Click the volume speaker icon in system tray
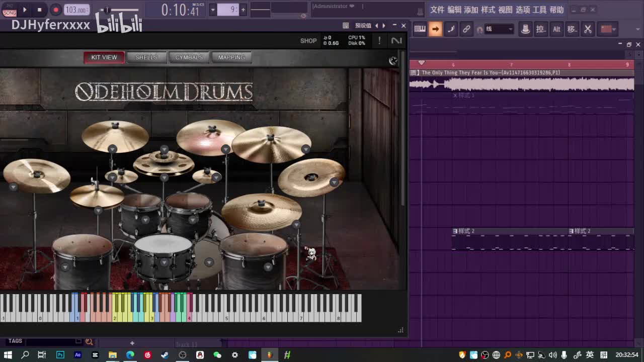Screen dimensions: 644x362 point(553,355)
